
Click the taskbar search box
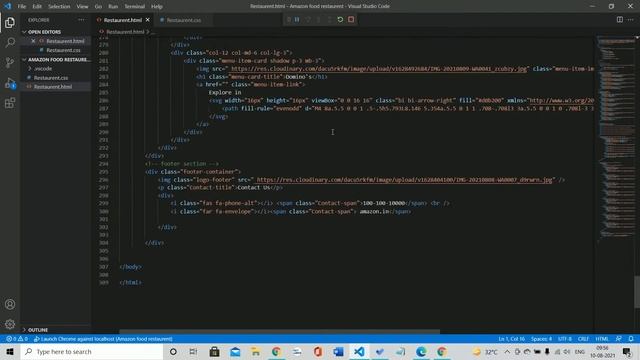click(92, 351)
